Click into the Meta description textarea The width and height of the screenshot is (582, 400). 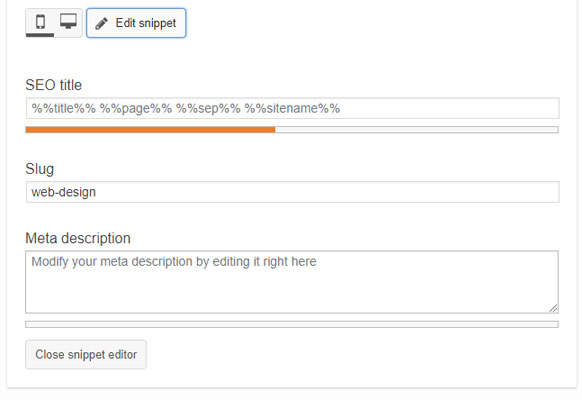[x=292, y=282]
